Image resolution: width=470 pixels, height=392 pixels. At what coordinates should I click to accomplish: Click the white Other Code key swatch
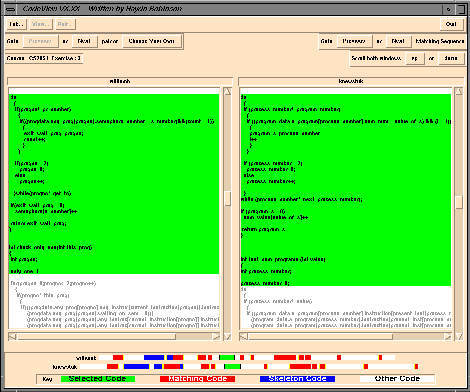(397, 379)
